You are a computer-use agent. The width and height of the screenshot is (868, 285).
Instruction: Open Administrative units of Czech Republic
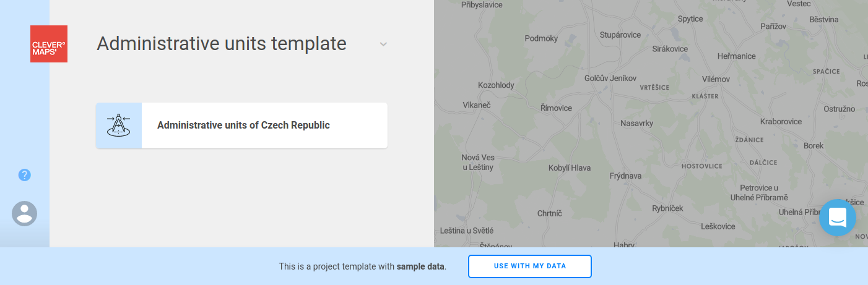(x=243, y=125)
